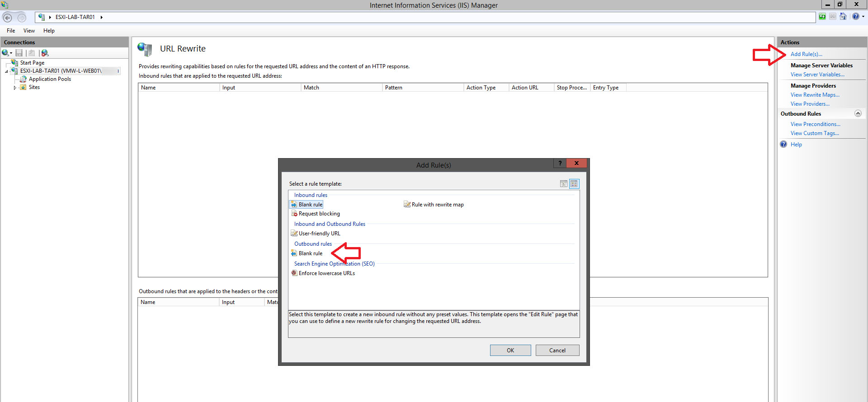Click the address bar root server icon
The height and width of the screenshot is (402, 868).
pyautogui.click(x=42, y=17)
